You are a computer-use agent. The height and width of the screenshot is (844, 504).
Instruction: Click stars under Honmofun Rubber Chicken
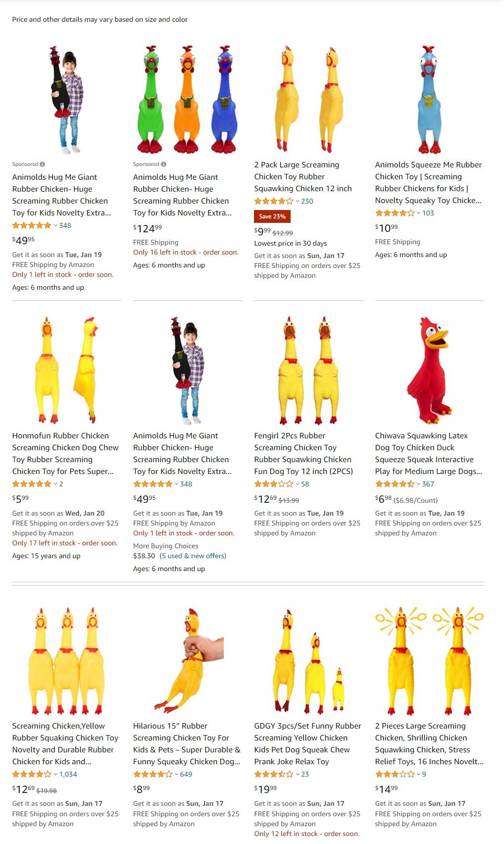click(x=32, y=484)
